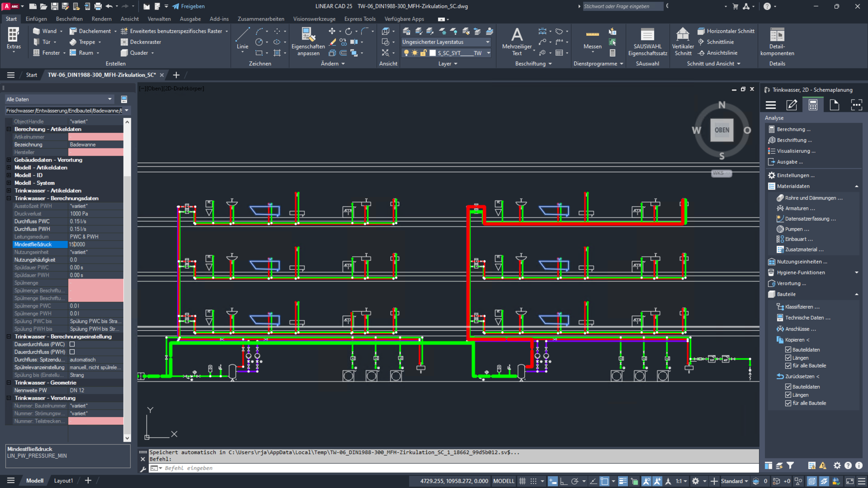Enable Dauerdurchfluss (PWC) checkbox
The image size is (868, 488).
[x=72, y=345]
